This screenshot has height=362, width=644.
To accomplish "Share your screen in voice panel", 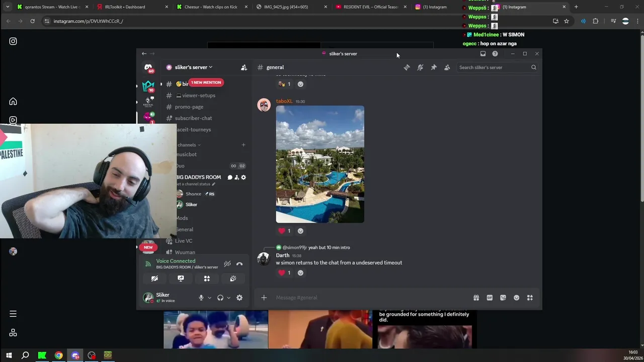I will (x=181, y=279).
